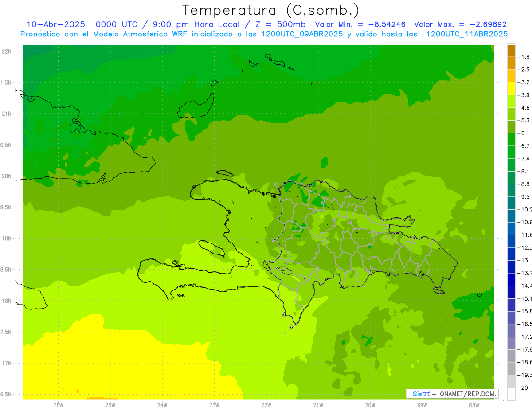Click the "-7.4" colorbar value
Viewport: 532px width, 411px height.
524,159
